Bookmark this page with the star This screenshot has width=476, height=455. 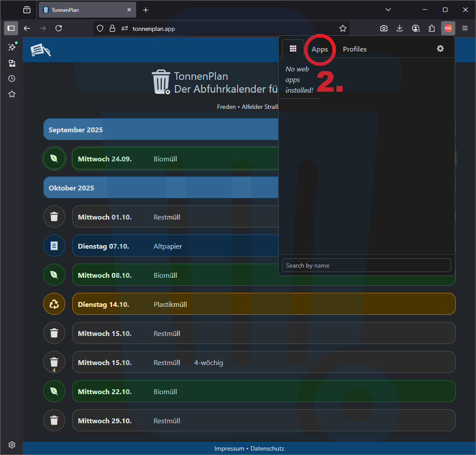coord(343,28)
